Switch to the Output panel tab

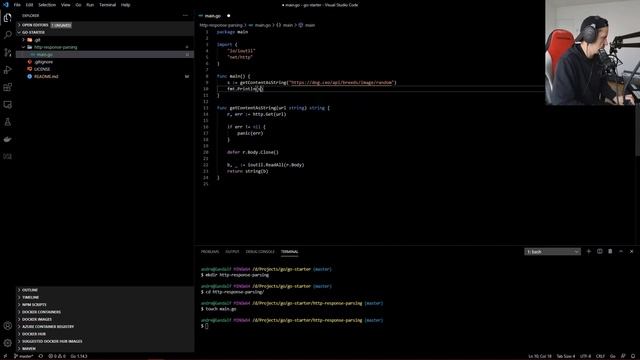[x=232, y=252]
